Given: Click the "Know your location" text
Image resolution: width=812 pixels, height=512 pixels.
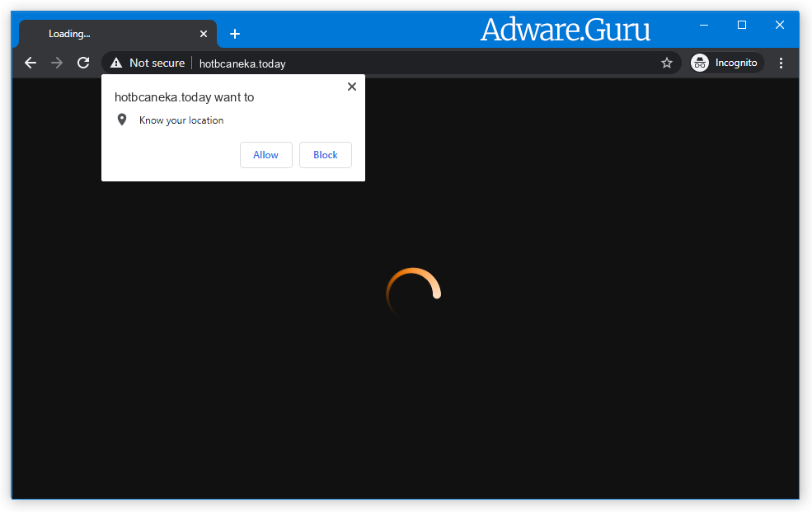Looking at the screenshot, I should coord(181,120).
